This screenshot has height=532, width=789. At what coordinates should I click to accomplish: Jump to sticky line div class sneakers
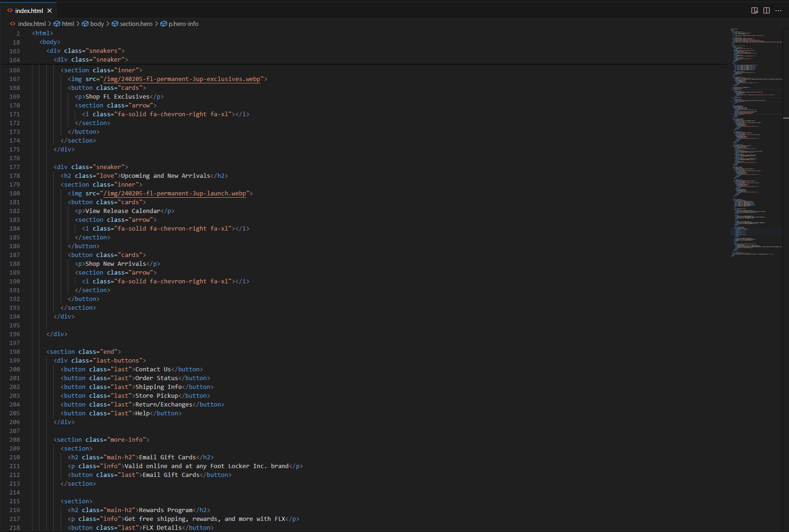[x=85, y=51]
